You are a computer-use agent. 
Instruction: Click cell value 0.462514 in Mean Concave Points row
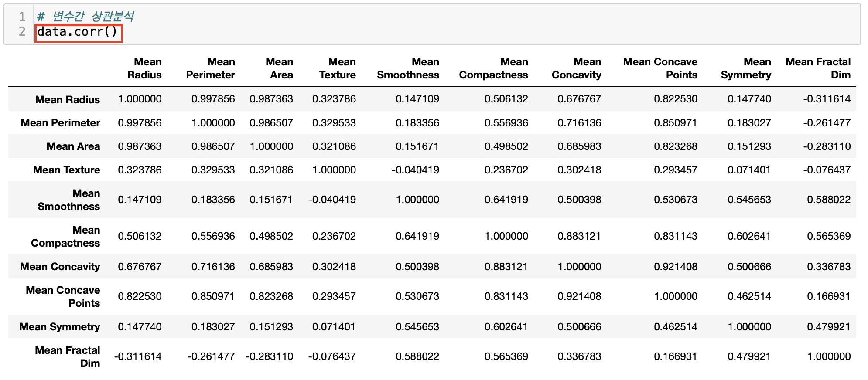(749, 296)
